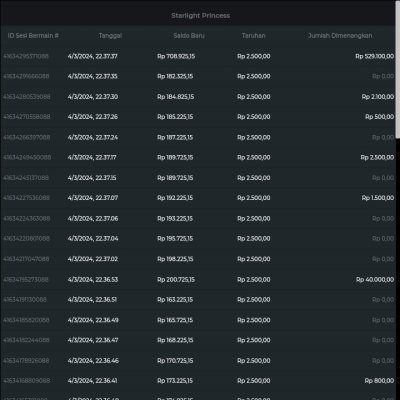400x400 pixels.
Task: Click the Taruhan column header
Action: [254, 36]
